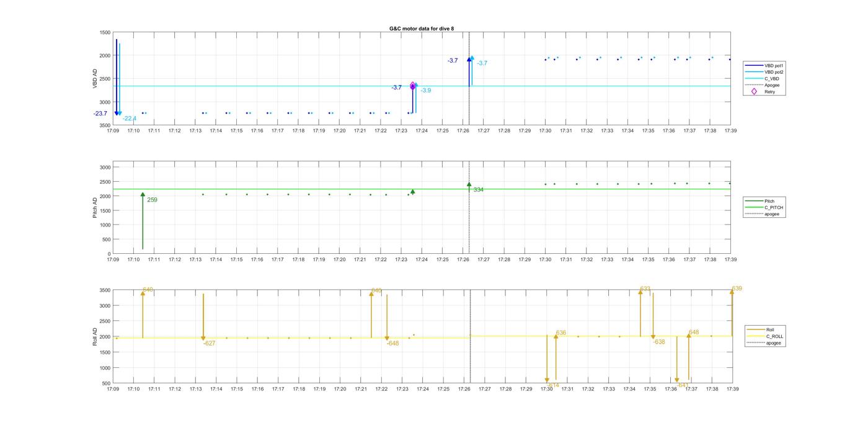868x430 pixels.
Task: Click the '-627' roll annotation
Action: point(210,343)
